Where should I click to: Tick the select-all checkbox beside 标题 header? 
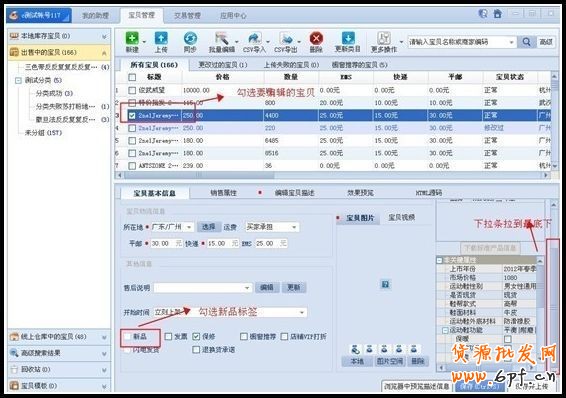click(132, 77)
